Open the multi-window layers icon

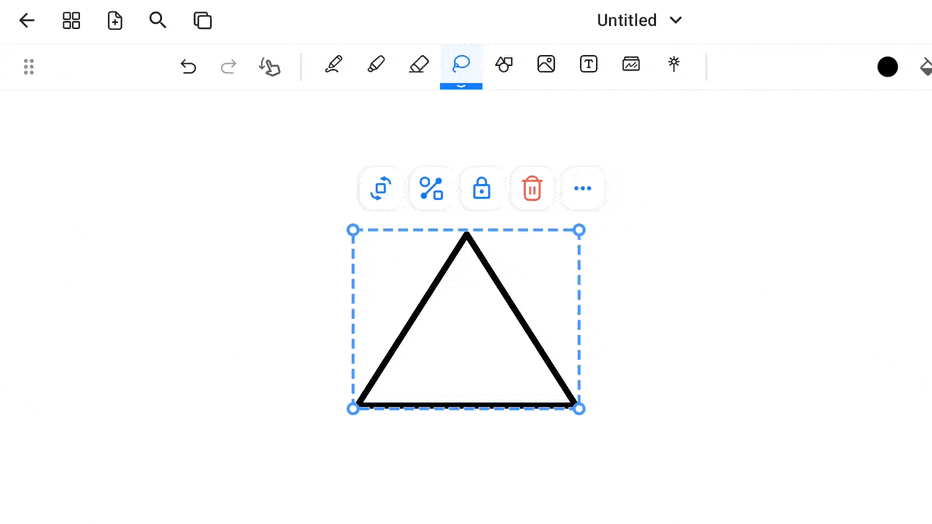[203, 21]
